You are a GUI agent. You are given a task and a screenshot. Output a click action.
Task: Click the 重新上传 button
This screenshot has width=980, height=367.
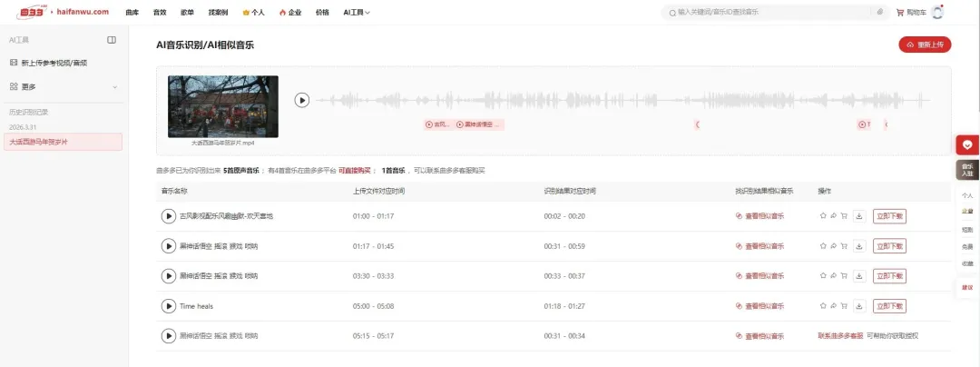point(925,45)
